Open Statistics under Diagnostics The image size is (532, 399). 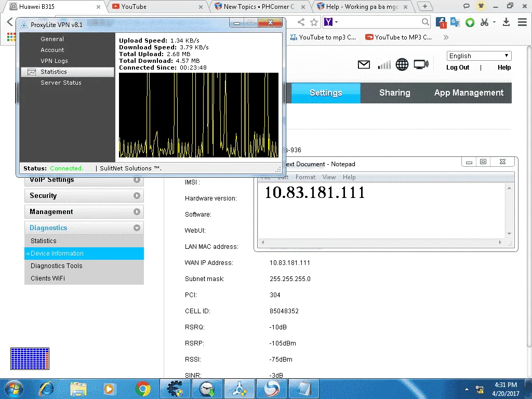[84, 241]
